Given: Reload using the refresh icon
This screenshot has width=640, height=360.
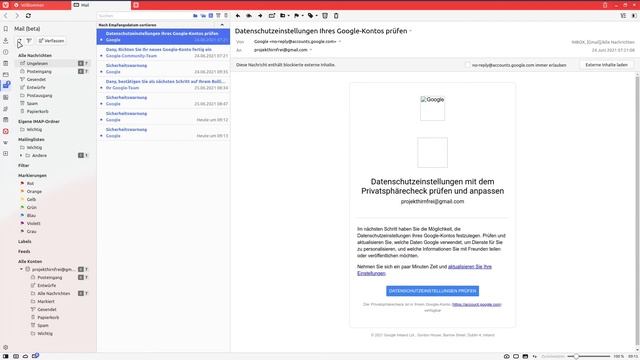Looking at the screenshot, I should click(28, 16).
